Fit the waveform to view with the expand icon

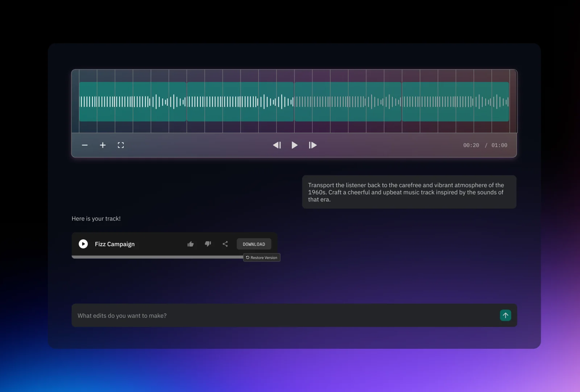pos(121,145)
